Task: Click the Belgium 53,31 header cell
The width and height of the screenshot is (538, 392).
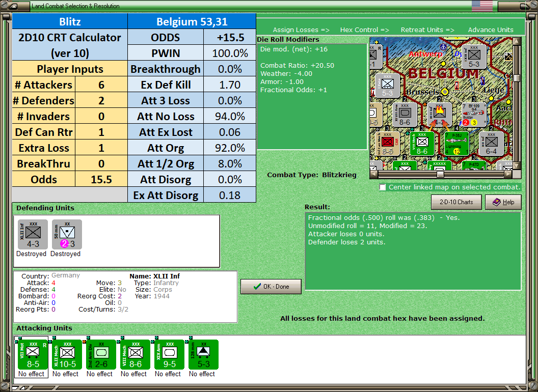Action: [192, 21]
